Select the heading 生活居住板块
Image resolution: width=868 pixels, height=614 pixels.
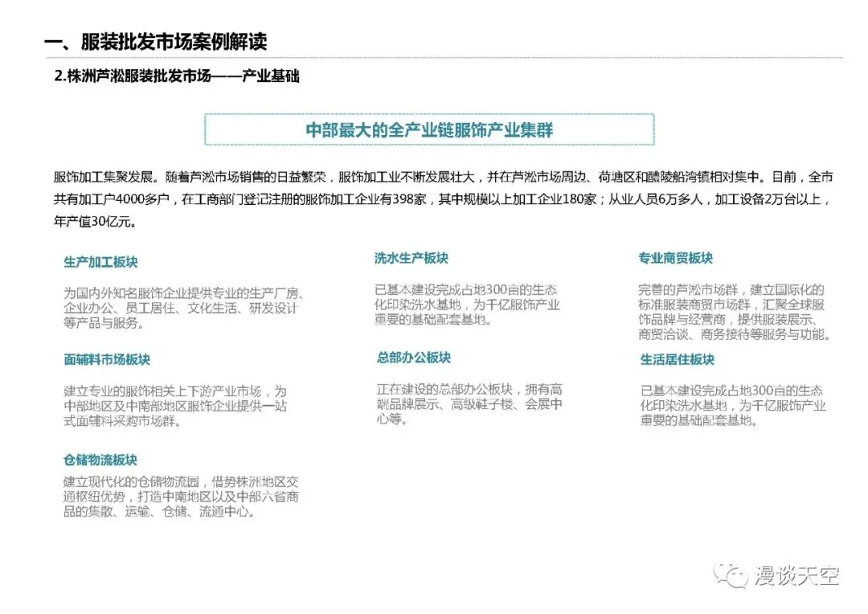point(678,359)
